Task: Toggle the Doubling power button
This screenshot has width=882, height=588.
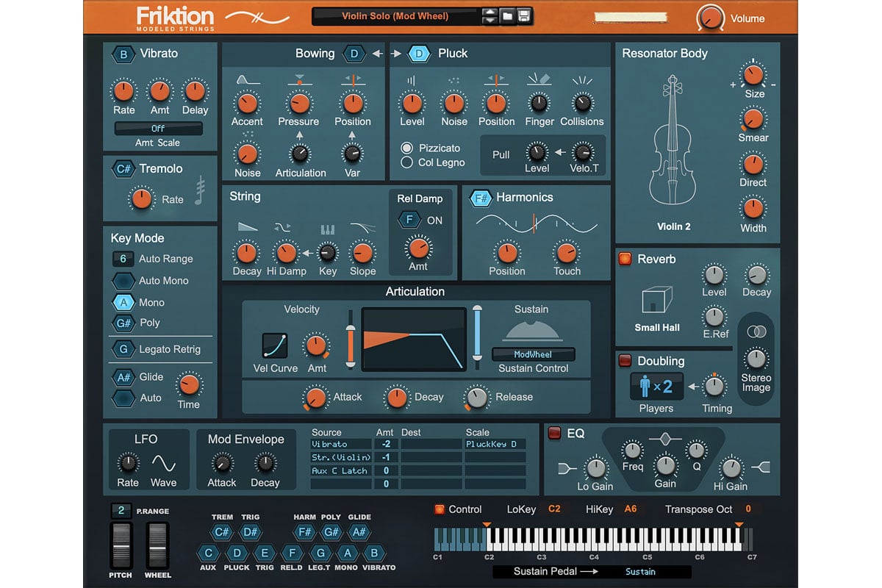Action: (625, 361)
